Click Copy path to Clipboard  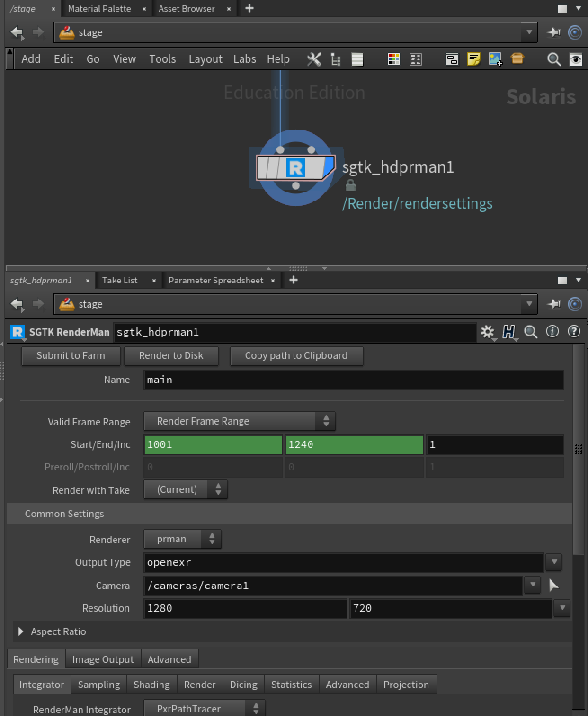click(x=296, y=356)
